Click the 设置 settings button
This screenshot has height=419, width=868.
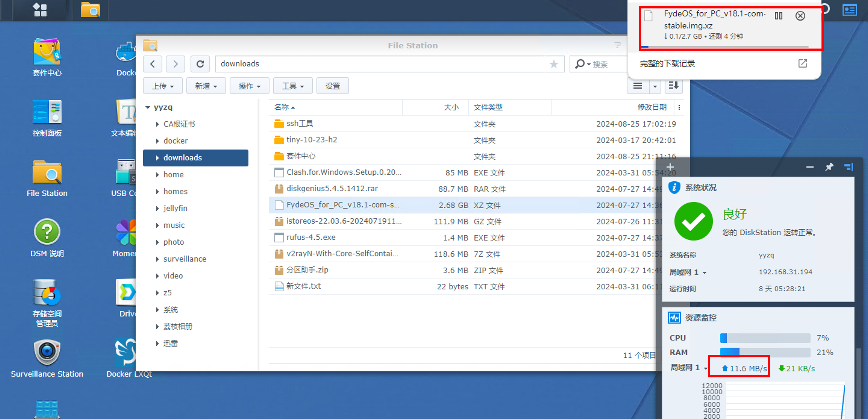pos(332,86)
